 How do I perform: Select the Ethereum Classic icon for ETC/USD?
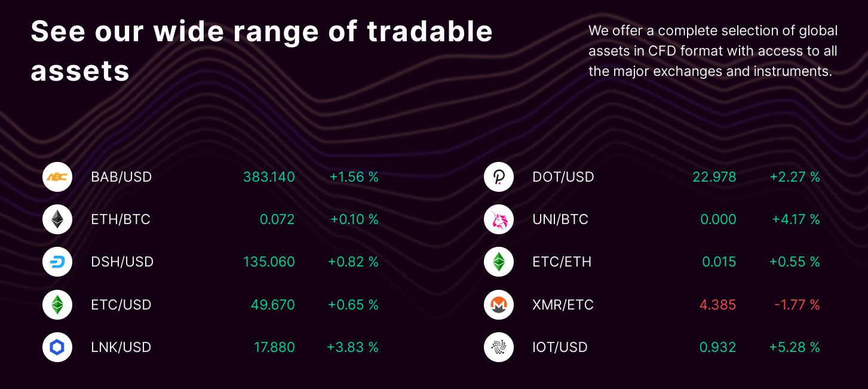coord(57,304)
